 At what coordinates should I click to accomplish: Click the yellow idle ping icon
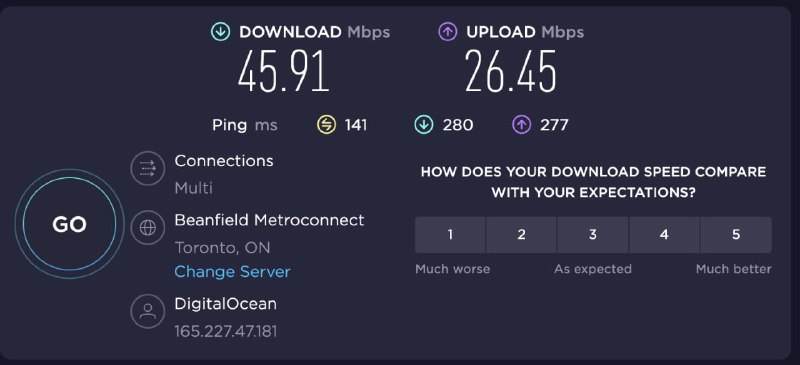pos(327,125)
